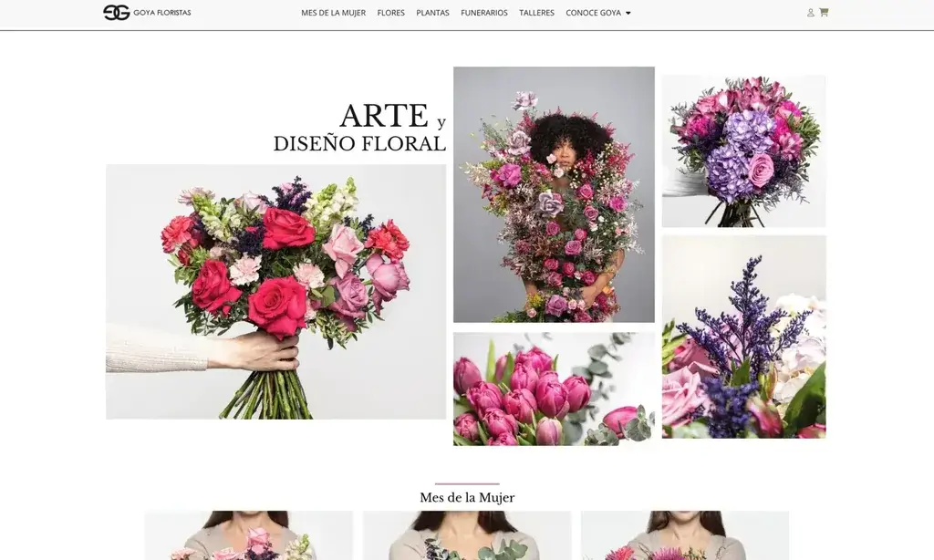Select the Funerarios menu item
The height and width of the screenshot is (560, 934).
(484, 13)
